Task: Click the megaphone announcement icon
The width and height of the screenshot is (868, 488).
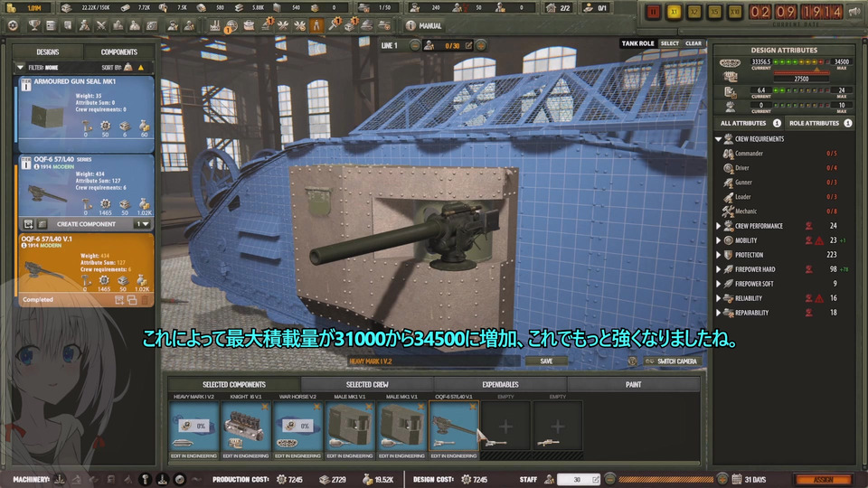Action: [x=855, y=12]
